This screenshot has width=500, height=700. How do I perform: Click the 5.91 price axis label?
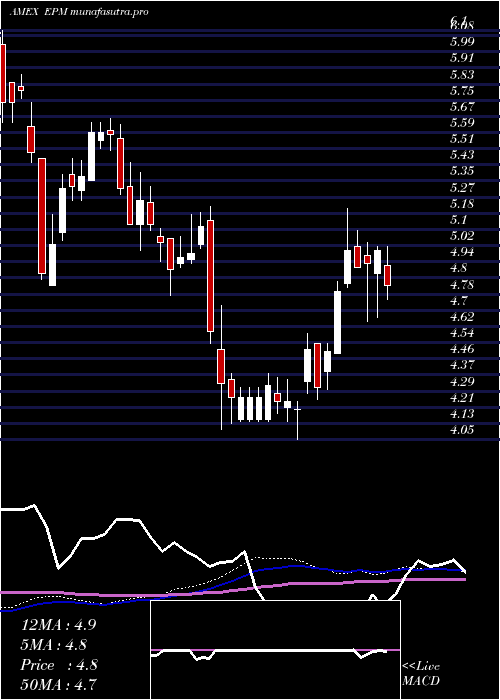(462, 58)
